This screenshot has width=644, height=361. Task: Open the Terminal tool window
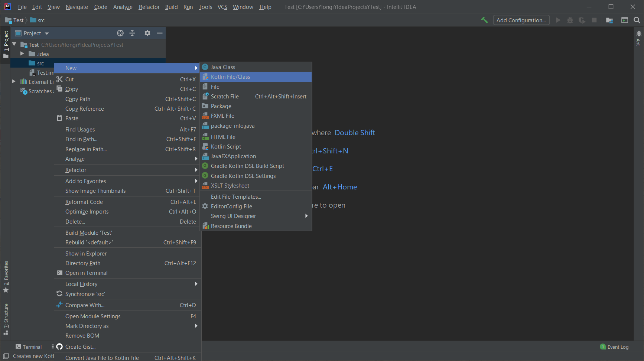29,347
